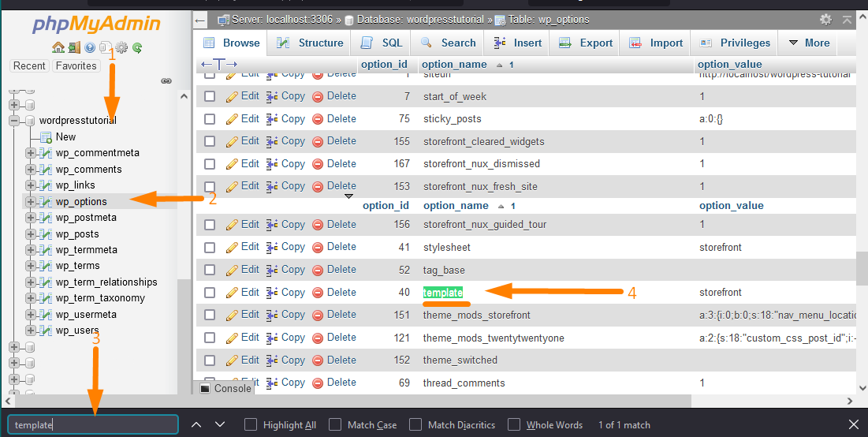This screenshot has width=868, height=437.
Task: Sort by option_name column header at top
Action: click(454, 64)
